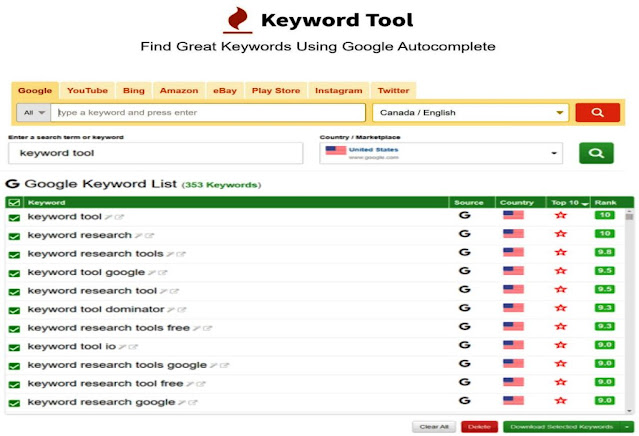Click edit pencil for 'keyword tool google'

[x=152, y=273]
